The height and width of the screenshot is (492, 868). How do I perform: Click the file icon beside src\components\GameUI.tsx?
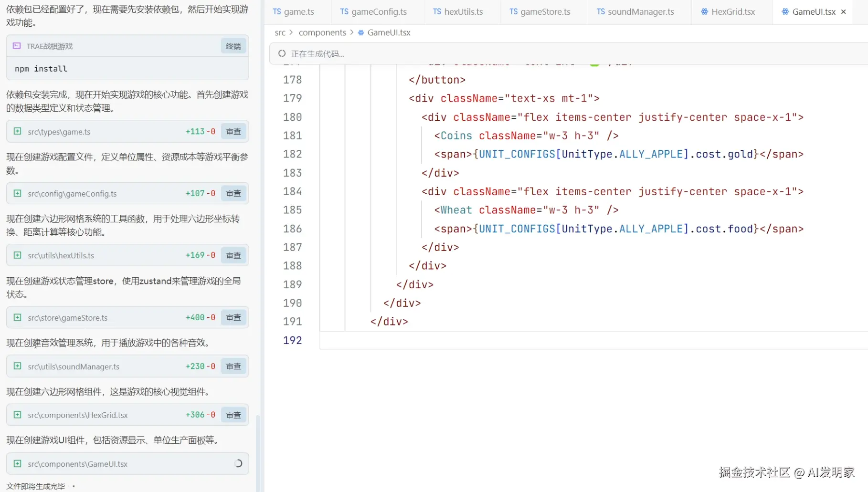point(18,463)
